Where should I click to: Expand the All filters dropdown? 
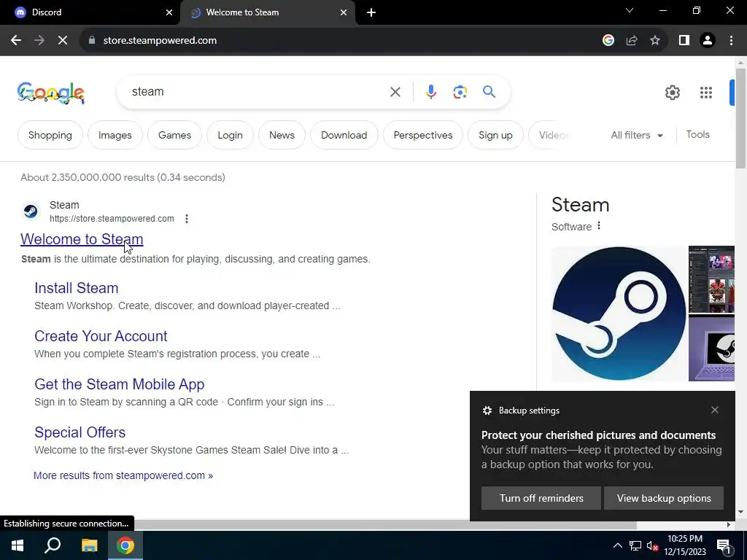point(637,135)
